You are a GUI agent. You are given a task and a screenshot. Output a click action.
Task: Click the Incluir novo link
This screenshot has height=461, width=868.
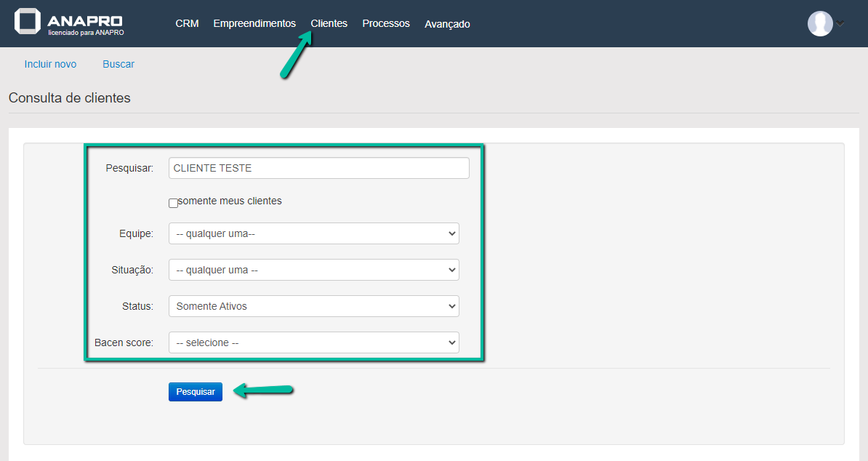coord(50,64)
